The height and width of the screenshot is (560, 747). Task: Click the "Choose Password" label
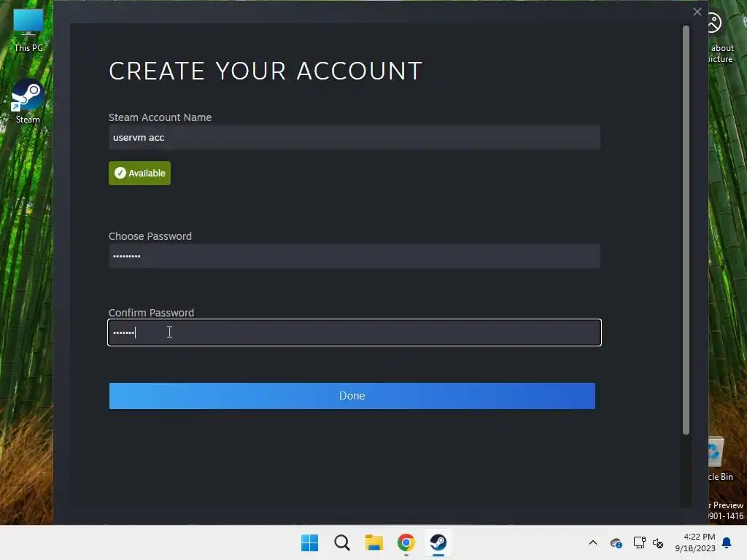click(150, 236)
